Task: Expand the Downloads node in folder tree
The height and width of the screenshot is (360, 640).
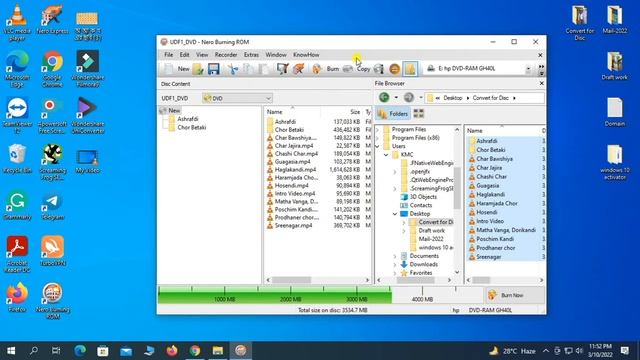Action: (395, 264)
